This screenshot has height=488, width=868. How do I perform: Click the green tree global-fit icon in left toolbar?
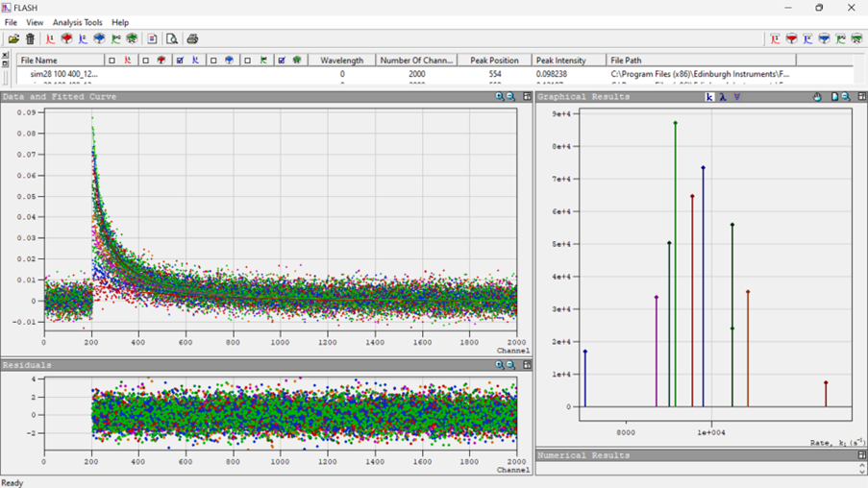point(132,38)
